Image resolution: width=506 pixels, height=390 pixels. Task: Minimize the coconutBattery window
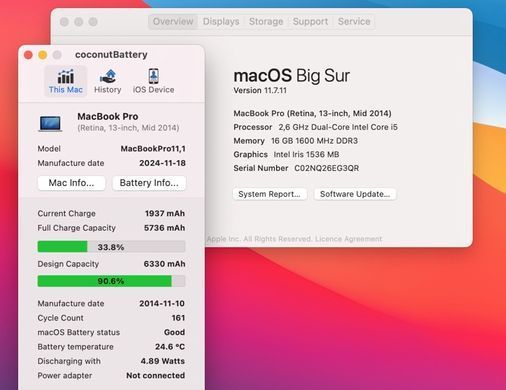[x=43, y=55]
